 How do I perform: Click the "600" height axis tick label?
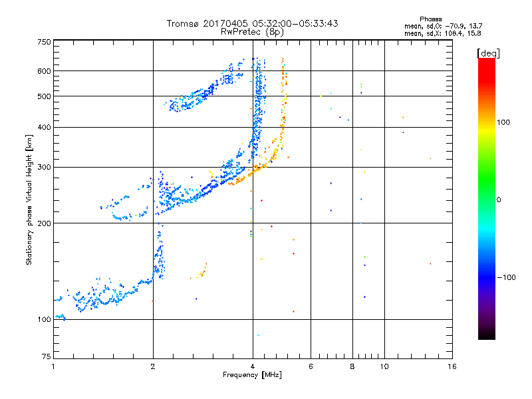click(x=44, y=71)
